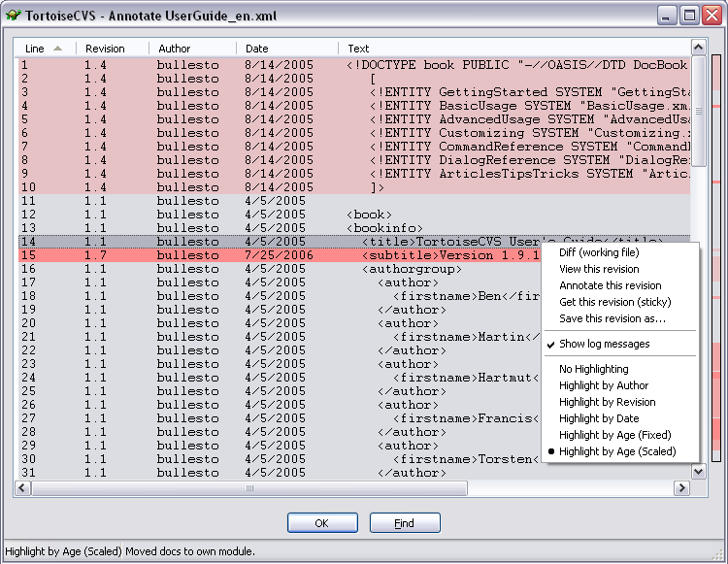Choose View this revision

pos(620,269)
